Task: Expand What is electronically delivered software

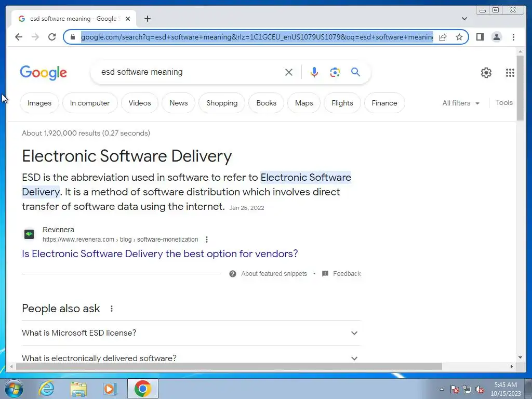Action: point(191,358)
